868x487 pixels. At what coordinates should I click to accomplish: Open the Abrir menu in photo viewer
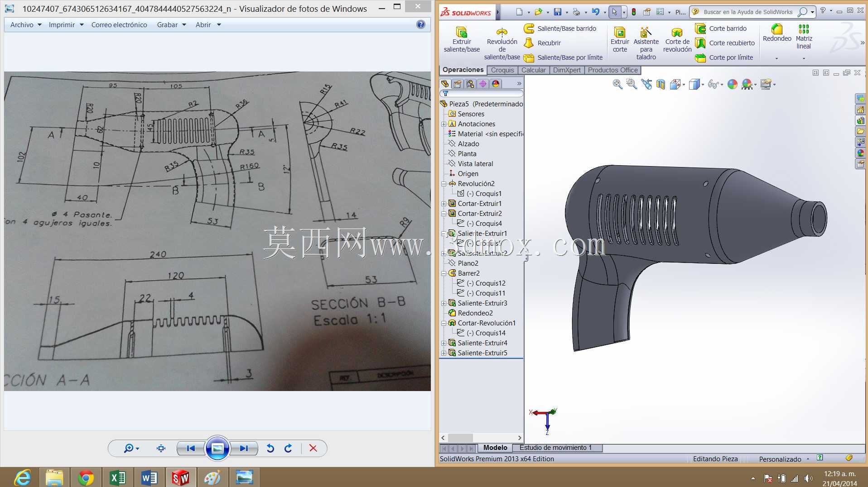[208, 25]
